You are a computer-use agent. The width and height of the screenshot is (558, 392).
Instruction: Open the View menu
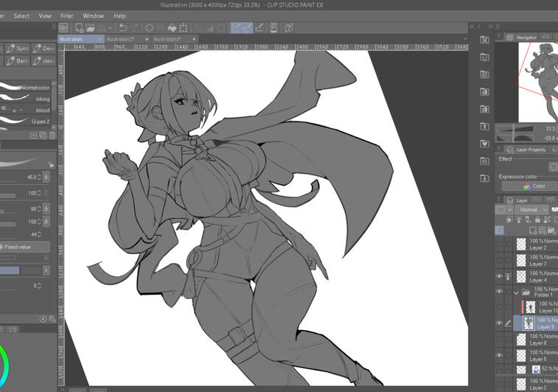point(45,15)
